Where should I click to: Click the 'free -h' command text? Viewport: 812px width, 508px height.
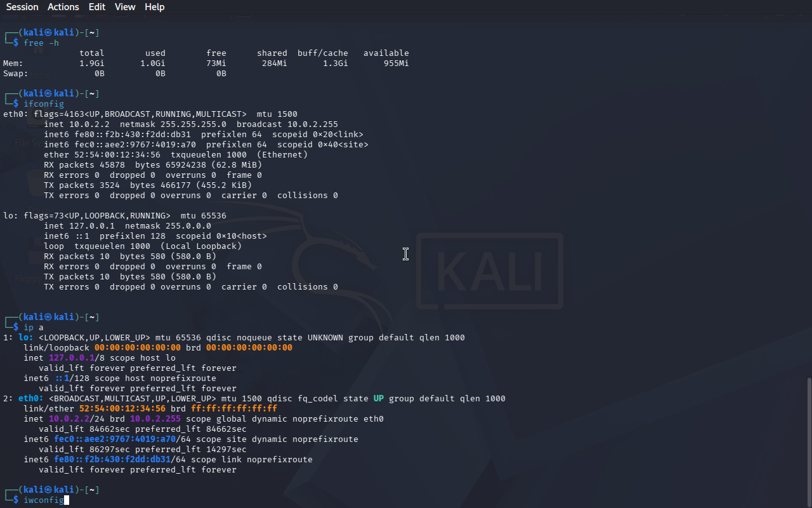tap(41, 43)
